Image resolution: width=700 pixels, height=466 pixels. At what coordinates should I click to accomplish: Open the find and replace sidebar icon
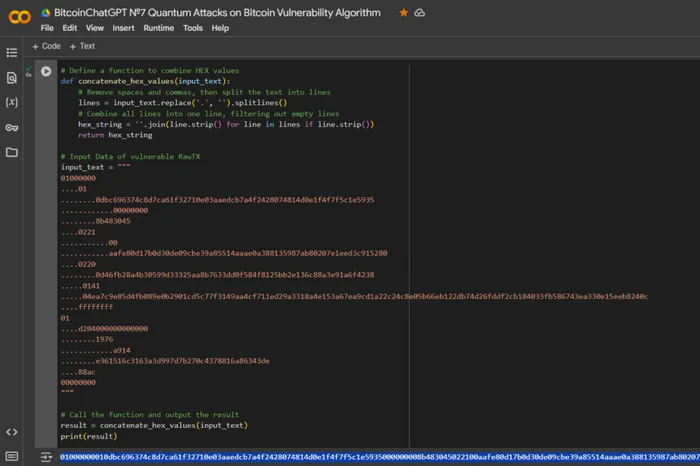pyautogui.click(x=12, y=78)
